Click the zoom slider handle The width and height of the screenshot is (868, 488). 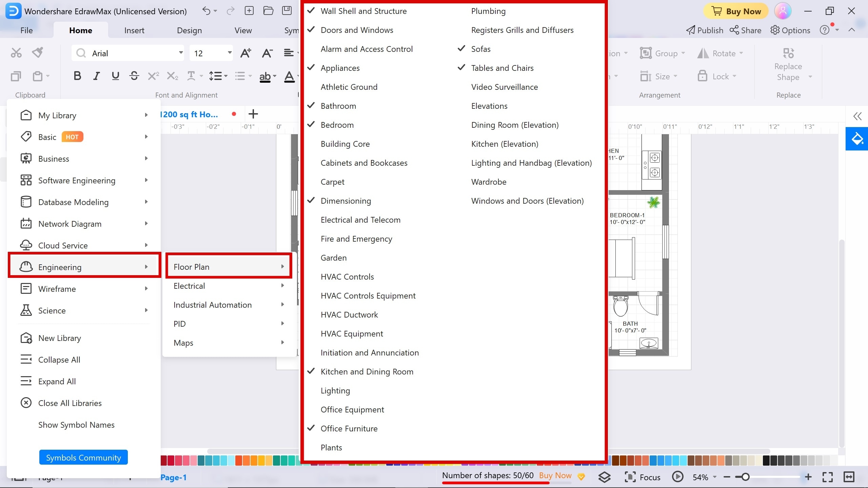click(x=745, y=477)
